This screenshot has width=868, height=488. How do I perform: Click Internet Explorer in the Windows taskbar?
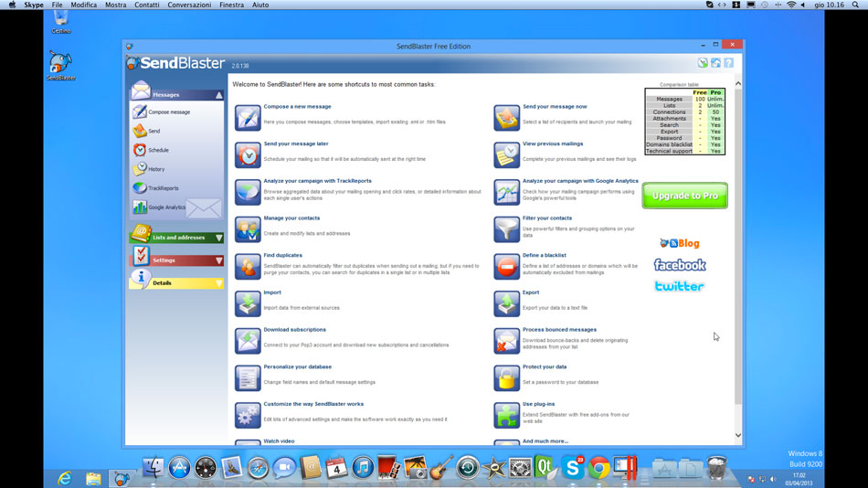65,478
